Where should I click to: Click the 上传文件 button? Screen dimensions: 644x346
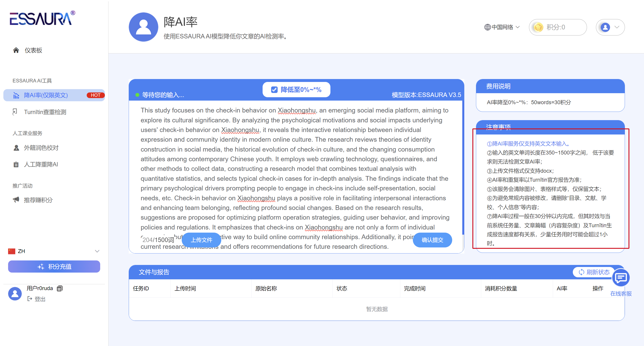coord(201,240)
